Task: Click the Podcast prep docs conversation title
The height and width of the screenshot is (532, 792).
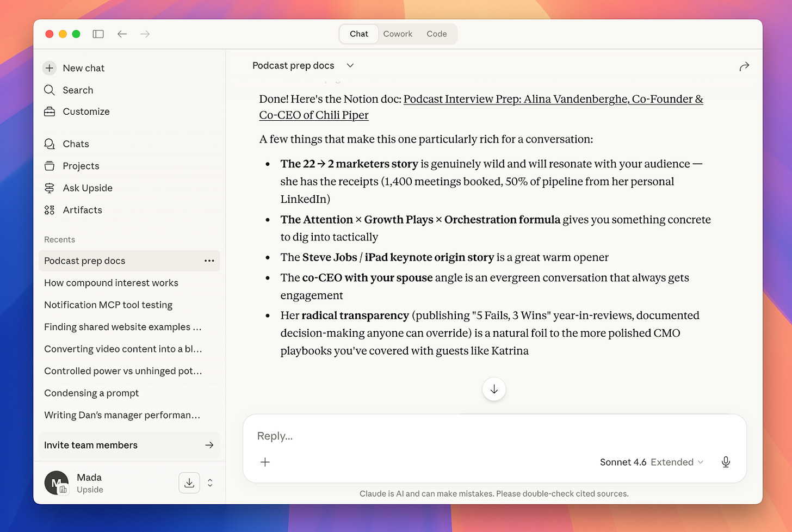Action: tap(293, 65)
